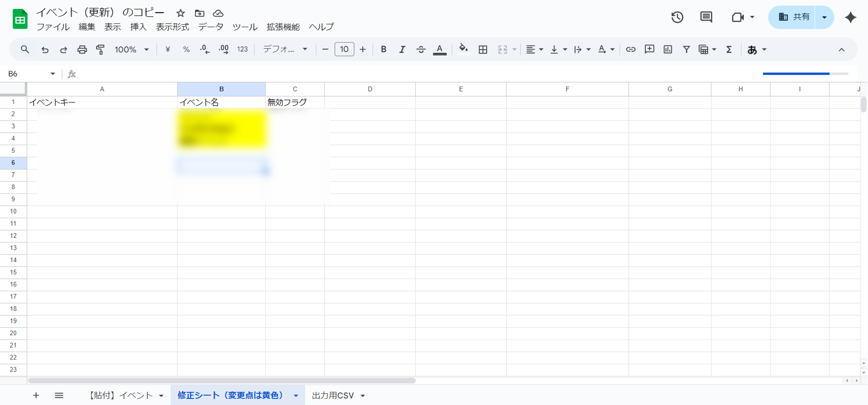
Task: Toggle italic formatting
Action: point(402,49)
